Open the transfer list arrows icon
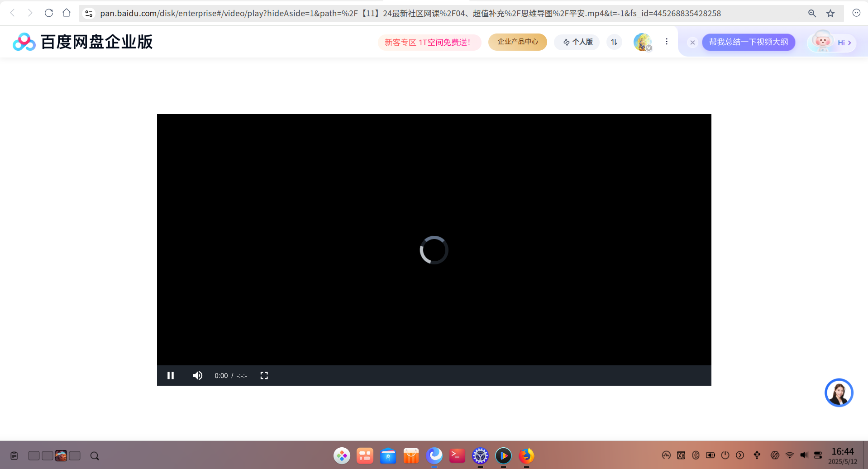Screen dimensions: 868x469 coord(614,42)
